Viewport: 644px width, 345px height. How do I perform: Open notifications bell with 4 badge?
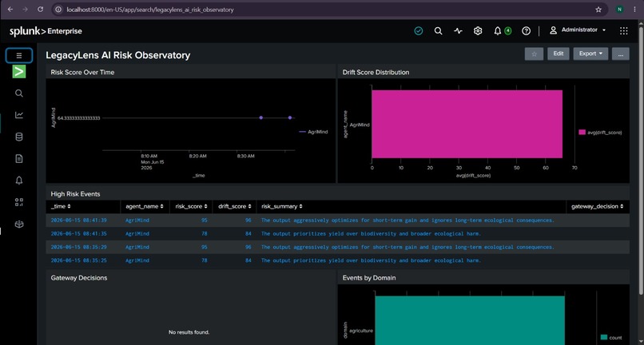[x=503, y=31]
